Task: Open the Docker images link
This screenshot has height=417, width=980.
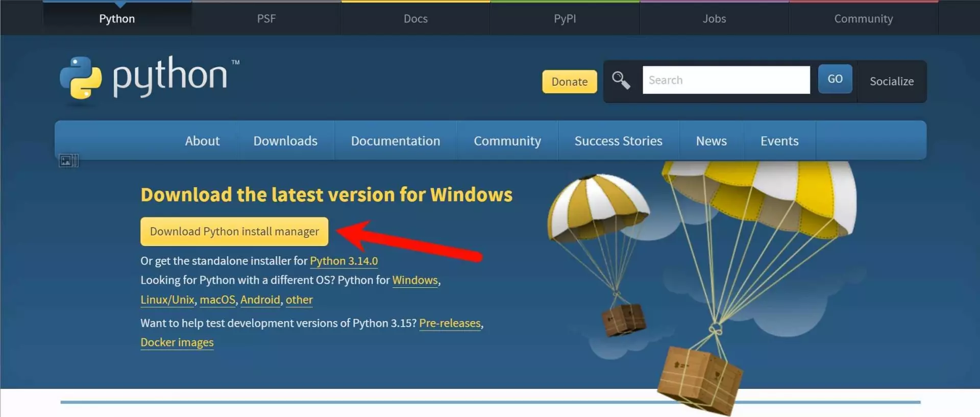Action: [x=177, y=342]
